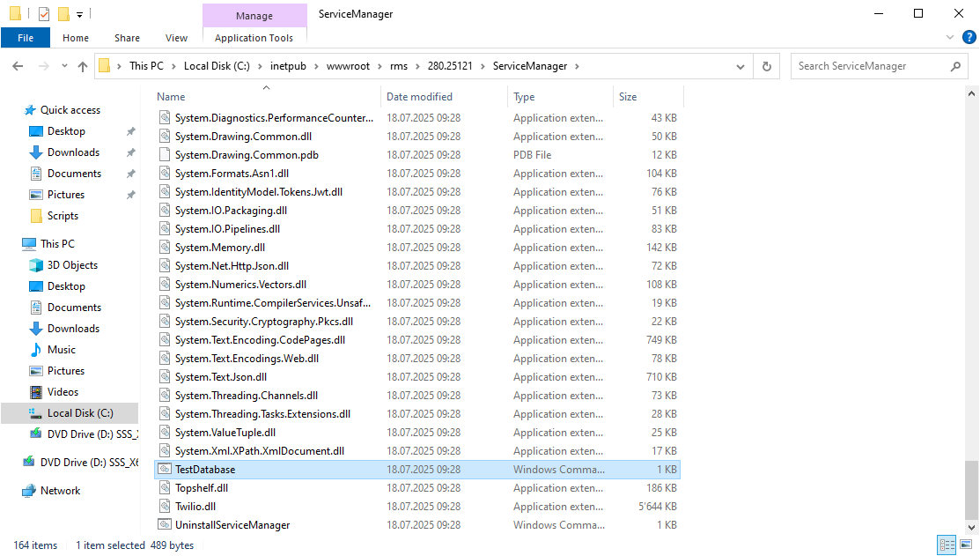Open Scripts folder in sidebar

(x=63, y=216)
